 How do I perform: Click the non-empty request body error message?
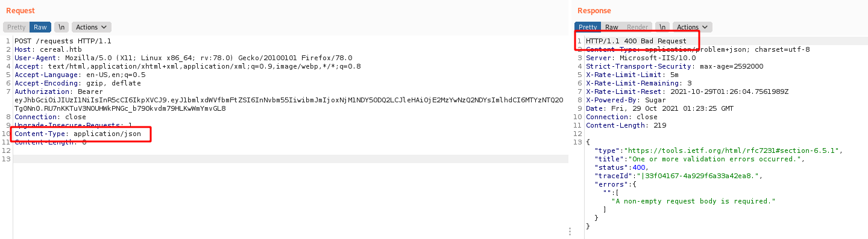pos(693,201)
